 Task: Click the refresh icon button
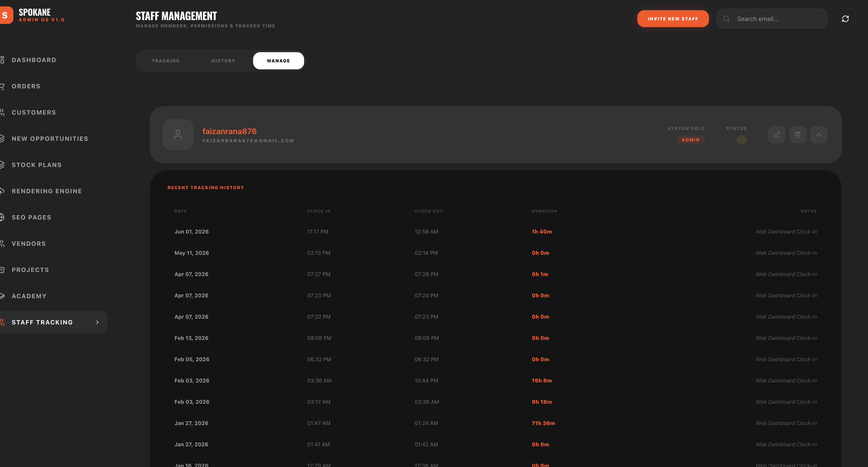click(845, 19)
